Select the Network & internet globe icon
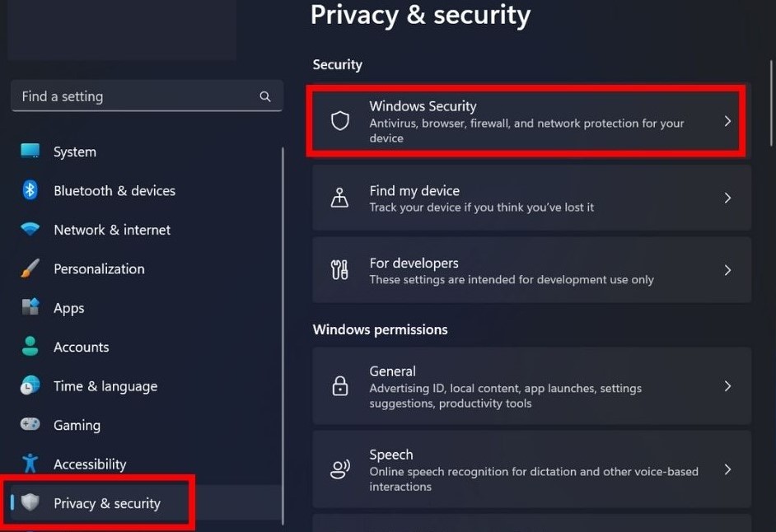The image size is (776, 532). pos(30,229)
